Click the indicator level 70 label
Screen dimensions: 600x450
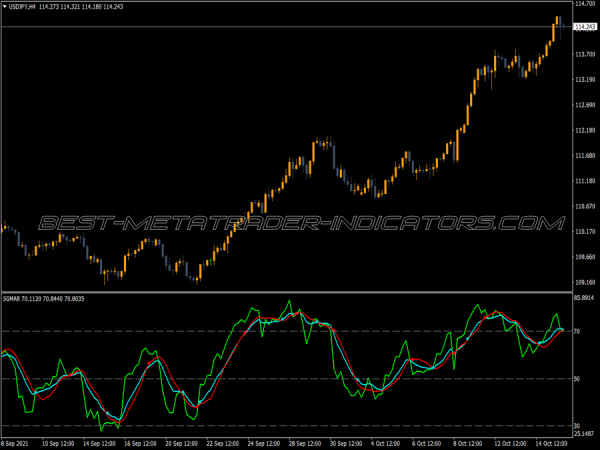(x=577, y=331)
